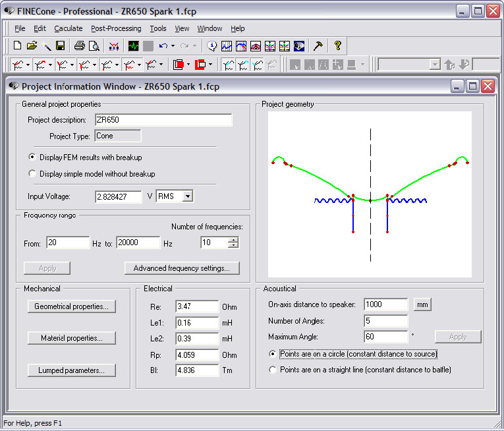This screenshot has height=431, width=504.
Task: Open a file with the folder icon
Action: (32, 45)
